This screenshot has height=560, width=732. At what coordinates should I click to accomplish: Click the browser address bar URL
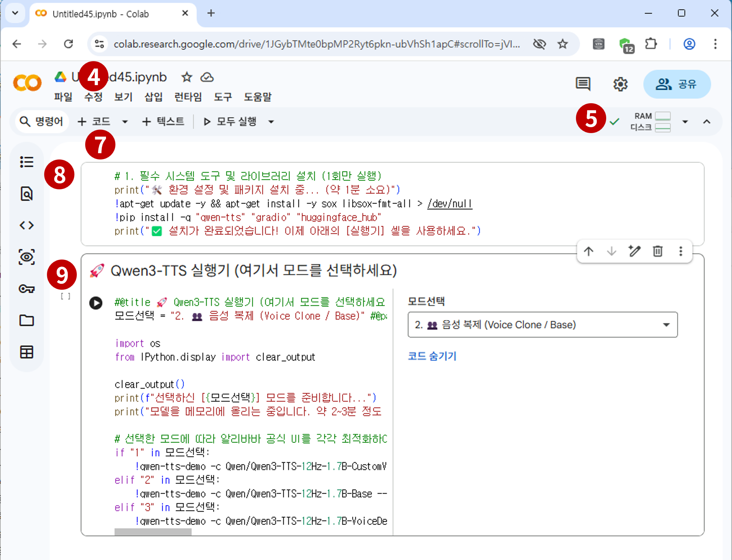coord(317,44)
